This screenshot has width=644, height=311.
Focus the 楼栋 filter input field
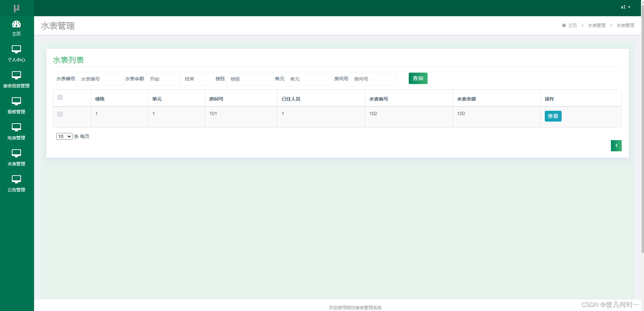pos(249,79)
